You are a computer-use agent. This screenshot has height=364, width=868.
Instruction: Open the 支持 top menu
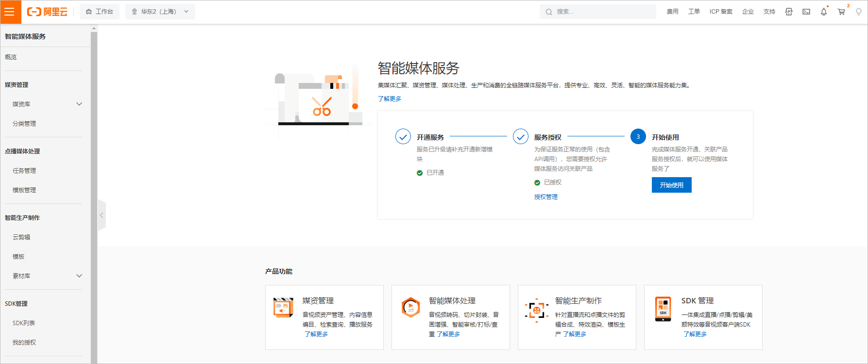pos(769,12)
